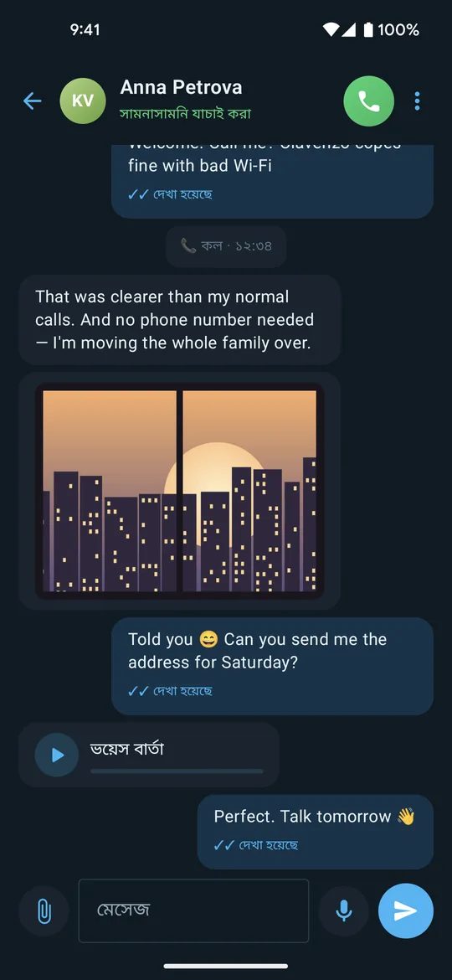452x980 pixels.
Task: Tap the back arrow icon
Action: [32, 101]
